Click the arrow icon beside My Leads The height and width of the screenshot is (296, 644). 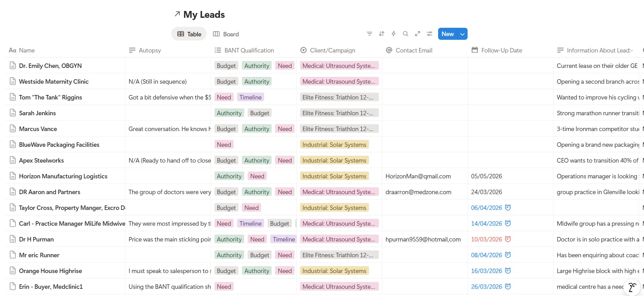(x=177, y=14)
